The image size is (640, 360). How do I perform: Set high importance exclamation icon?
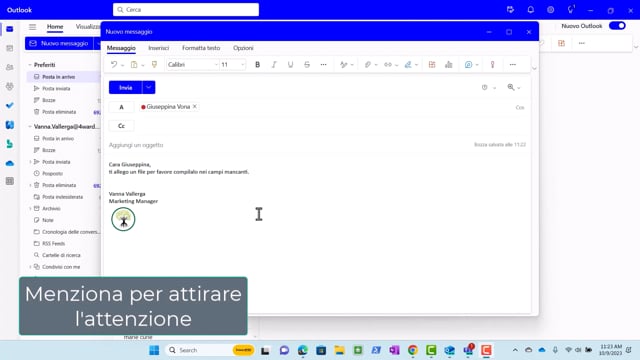(x=492, y=64)
